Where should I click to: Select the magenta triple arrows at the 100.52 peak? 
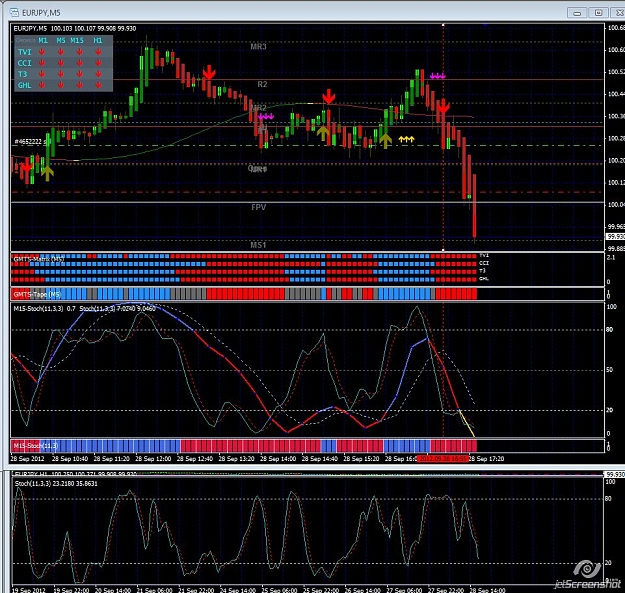coord(437,76)
